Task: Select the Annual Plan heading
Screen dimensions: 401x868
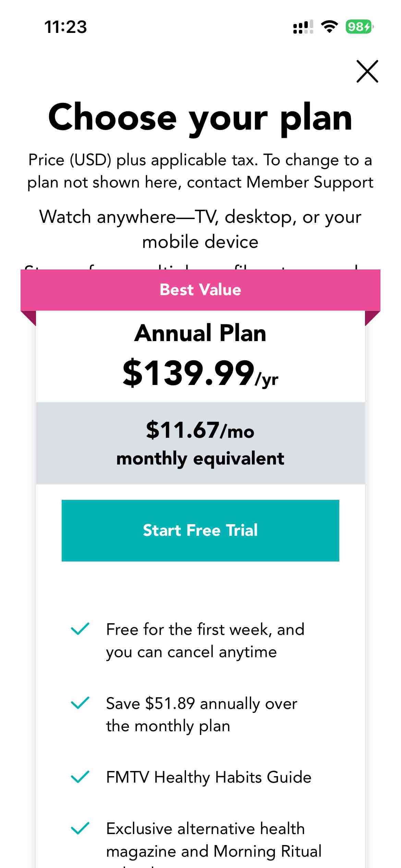Action: pos(200,333)
